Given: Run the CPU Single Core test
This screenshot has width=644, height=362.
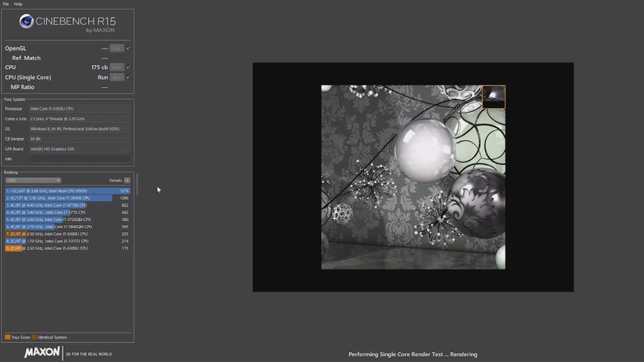Looking at the screenshot, I should pyautogui.click(x=117, y=77).
